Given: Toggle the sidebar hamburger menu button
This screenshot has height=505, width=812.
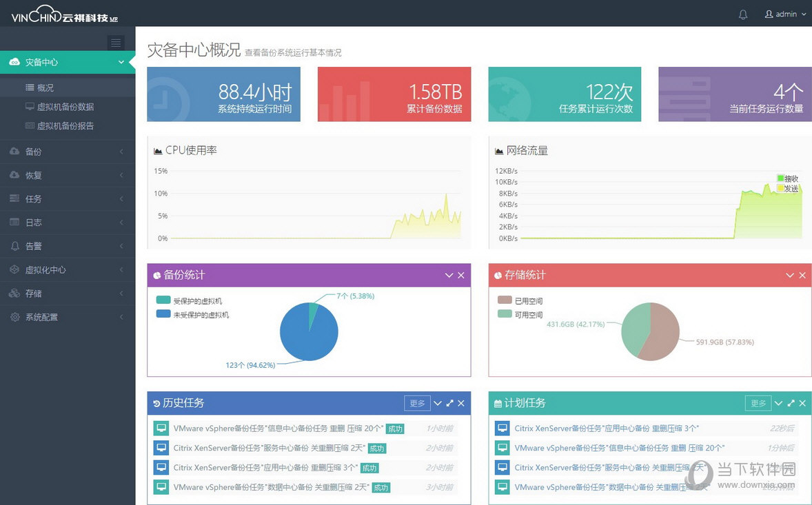Looking at the screenshot, I should (116, 43).
